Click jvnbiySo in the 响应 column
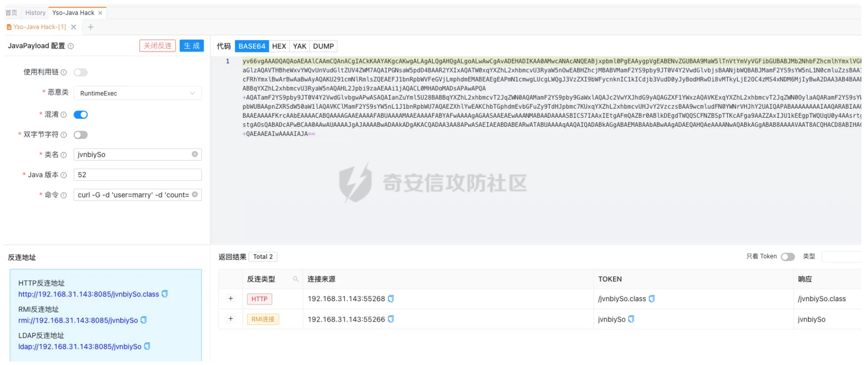Image resolution: width=868 pixels, height=365 pixels. [x=812, y=320]
